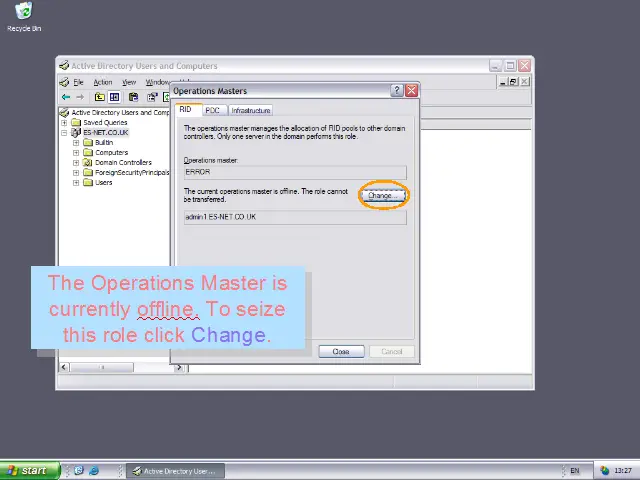Click the Active Directory Users and Computers root icon
The height and width of the screenshot is (480, 640).
pos(64,112)
